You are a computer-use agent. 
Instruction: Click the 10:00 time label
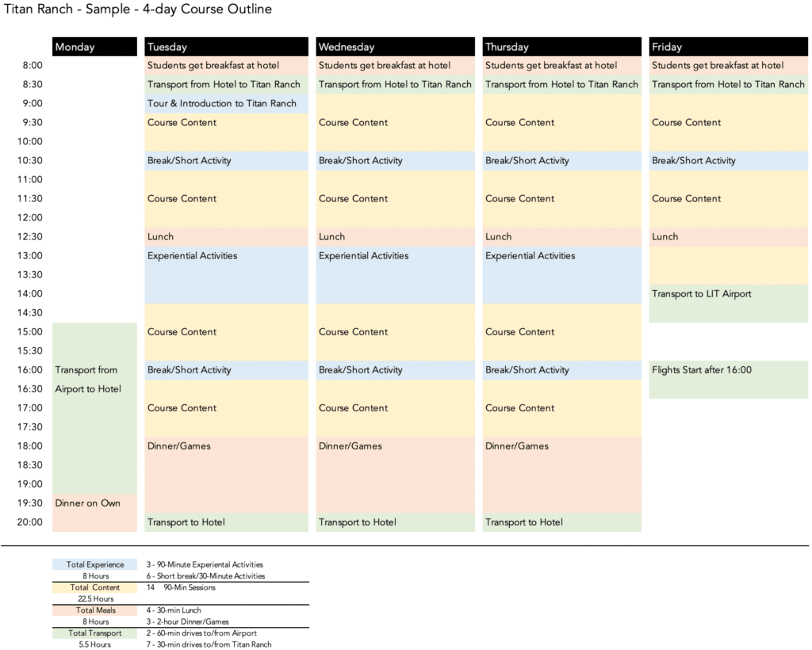30,142
